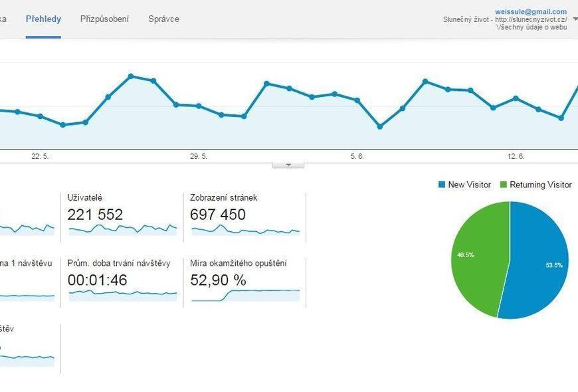The image size is (578, 392).
Task: Click the Zobrazení stránek sparkline graph
Action: point(245,230)
